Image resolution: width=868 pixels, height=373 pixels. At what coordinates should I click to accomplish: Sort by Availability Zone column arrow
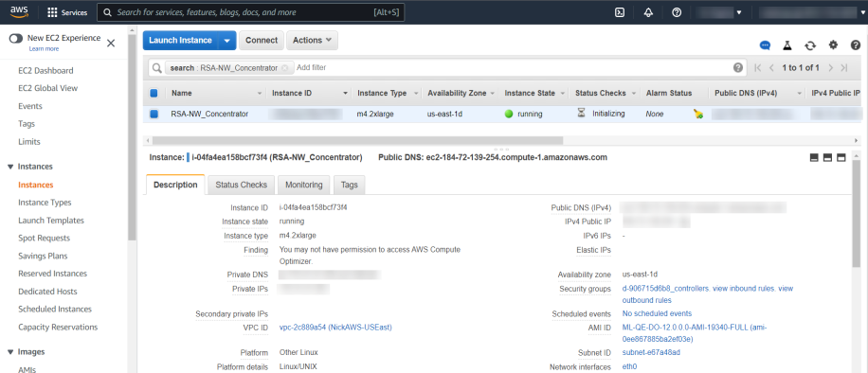pos(492,94)
